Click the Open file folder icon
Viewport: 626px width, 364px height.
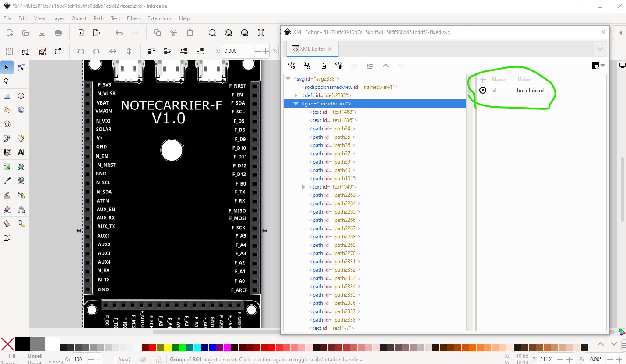pos(26,33)
